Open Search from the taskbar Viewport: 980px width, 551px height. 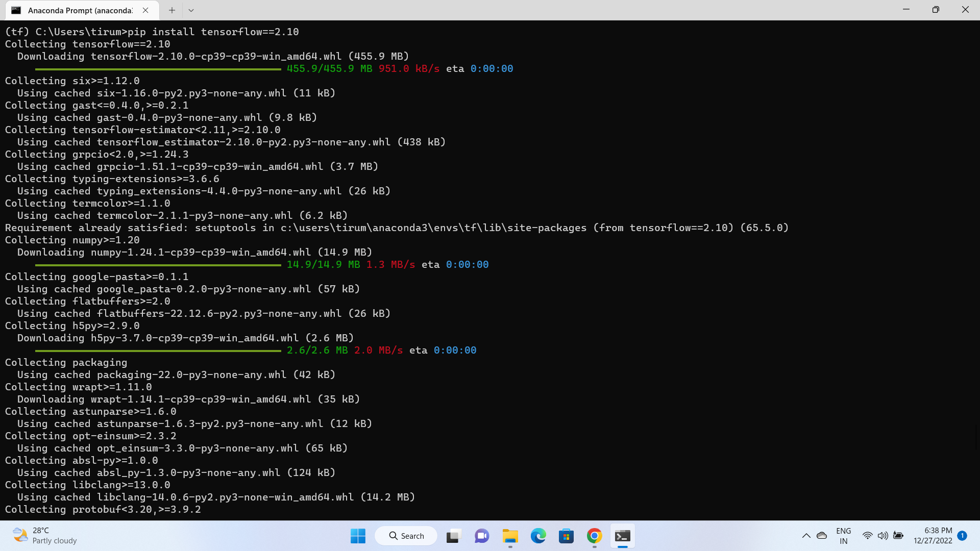[x=406, y=536]
